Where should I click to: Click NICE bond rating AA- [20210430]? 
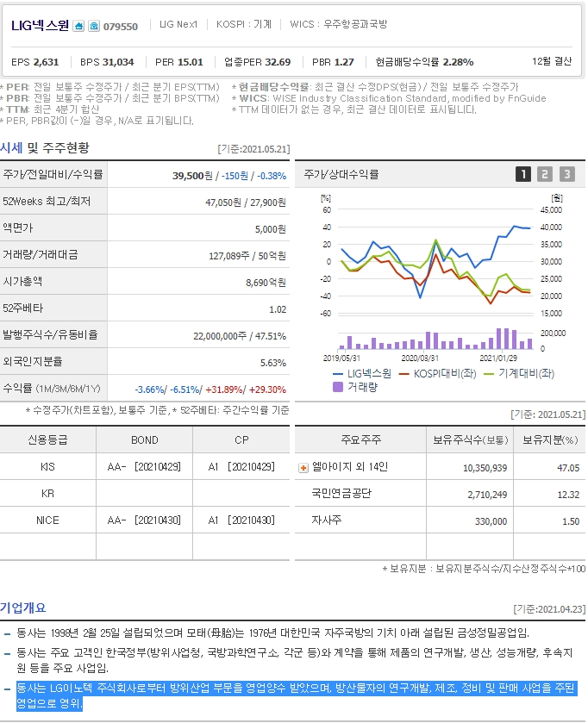(144, 520)
